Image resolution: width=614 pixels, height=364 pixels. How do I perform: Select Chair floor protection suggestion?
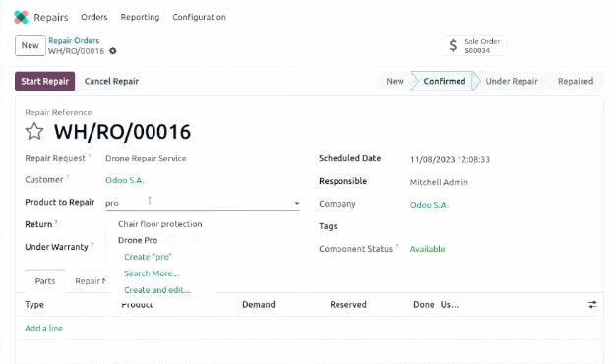160,224
